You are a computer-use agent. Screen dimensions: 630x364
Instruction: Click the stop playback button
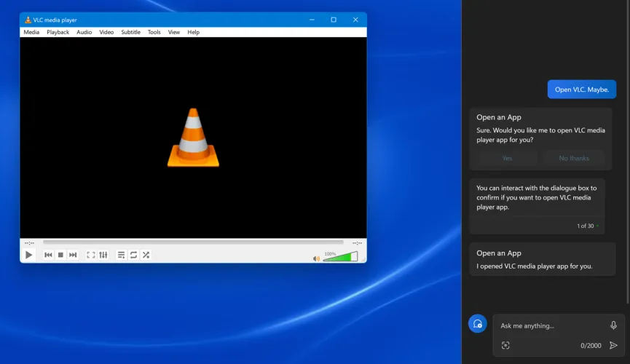click(60, 255)
